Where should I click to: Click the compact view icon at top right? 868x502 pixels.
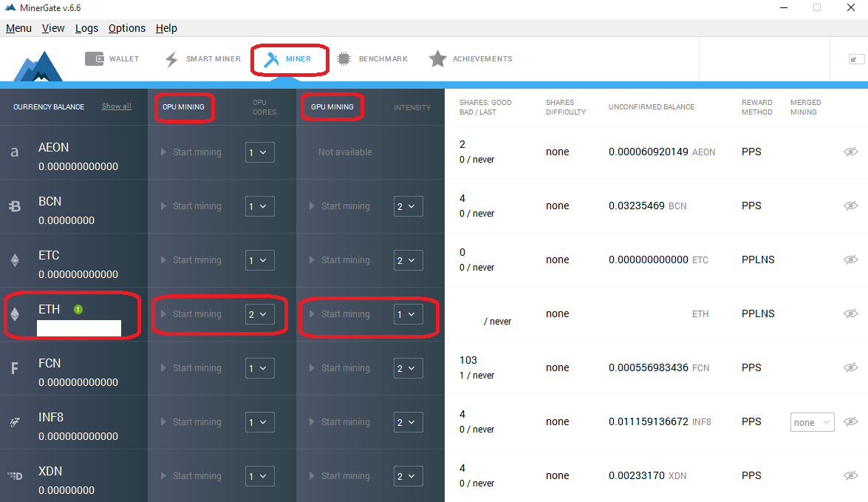[856, 59]
